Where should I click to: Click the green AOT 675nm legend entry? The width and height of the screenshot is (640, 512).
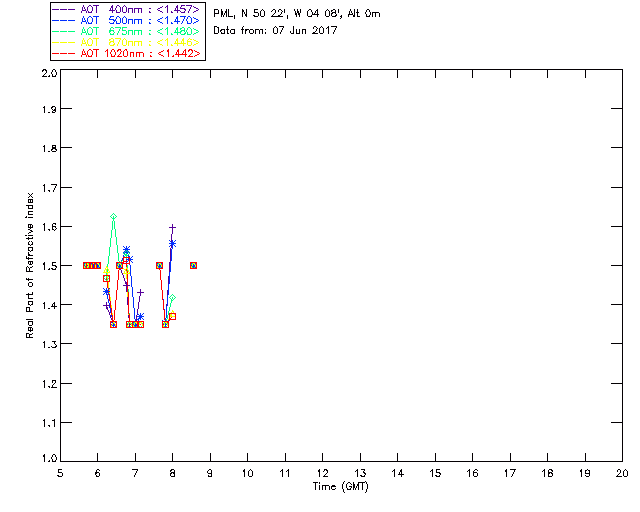pyautogui.click(x=126, y=31)
